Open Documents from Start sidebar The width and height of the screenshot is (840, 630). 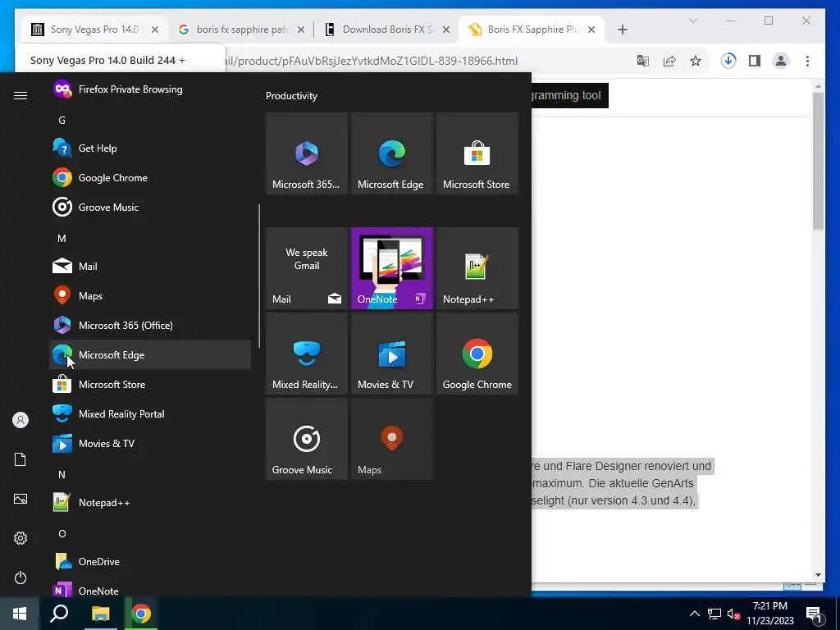(x=21, y=459)
